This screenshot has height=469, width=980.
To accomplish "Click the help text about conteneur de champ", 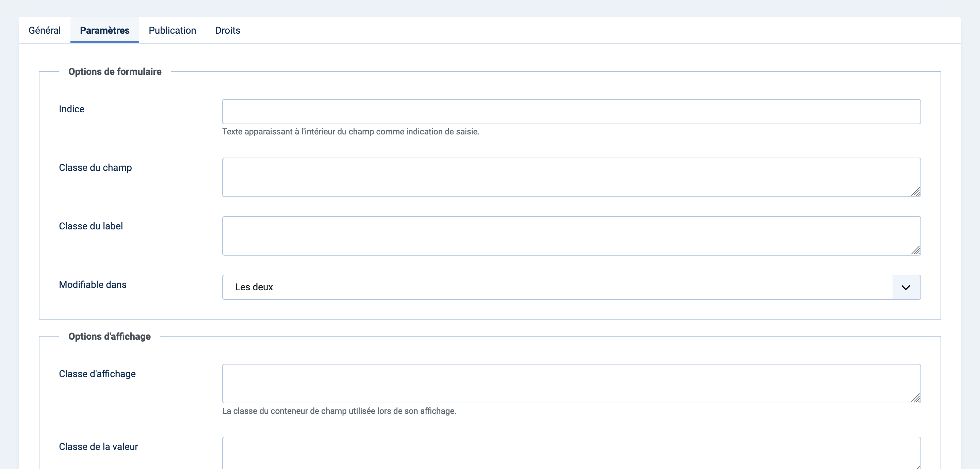I will click(x=339, y=411).
